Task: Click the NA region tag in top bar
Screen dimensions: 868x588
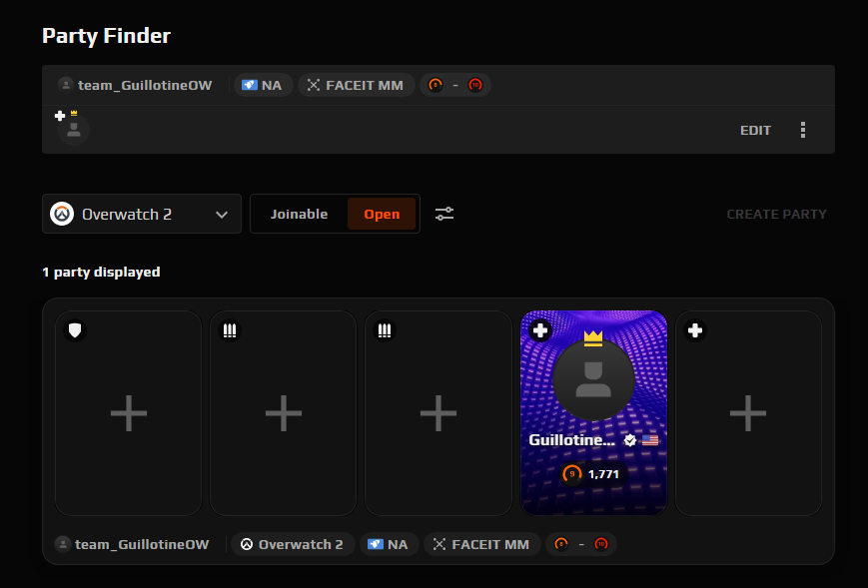Action: [263, 85]
